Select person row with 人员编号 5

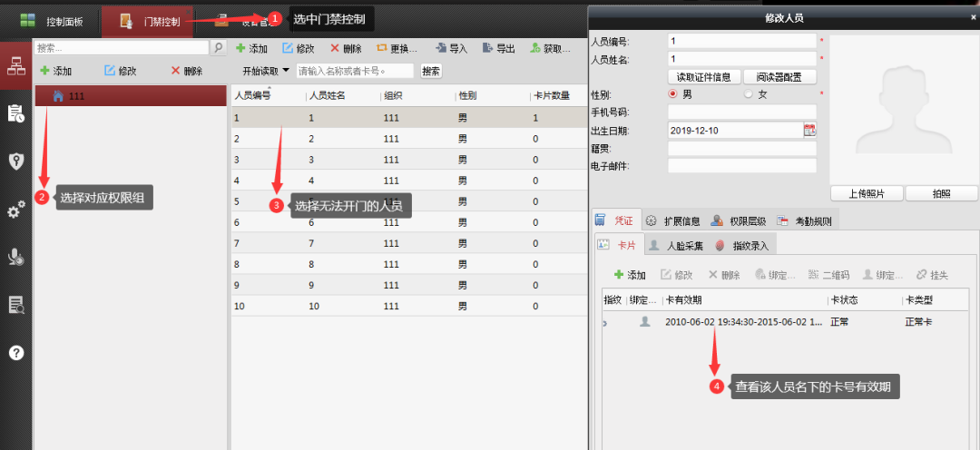263,201
